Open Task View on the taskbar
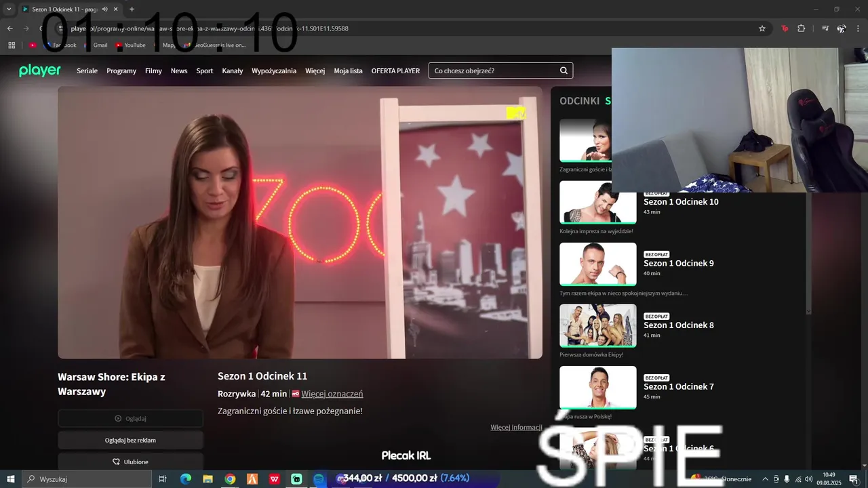 coord(163,479)
